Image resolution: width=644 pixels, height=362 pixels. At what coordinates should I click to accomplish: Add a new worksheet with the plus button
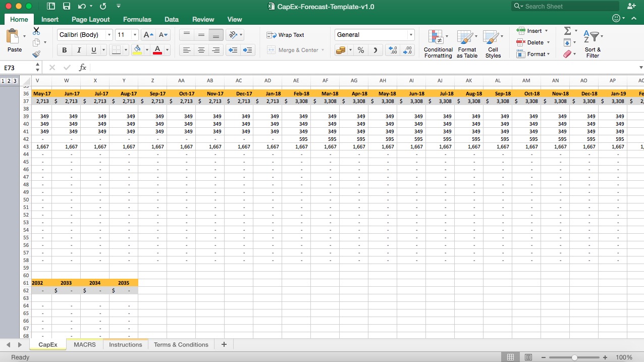pyautogui.click(x=224, y=344)
